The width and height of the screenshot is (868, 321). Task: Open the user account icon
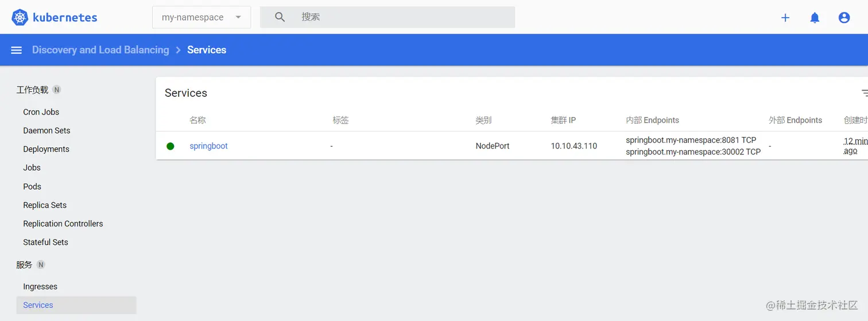844,18
